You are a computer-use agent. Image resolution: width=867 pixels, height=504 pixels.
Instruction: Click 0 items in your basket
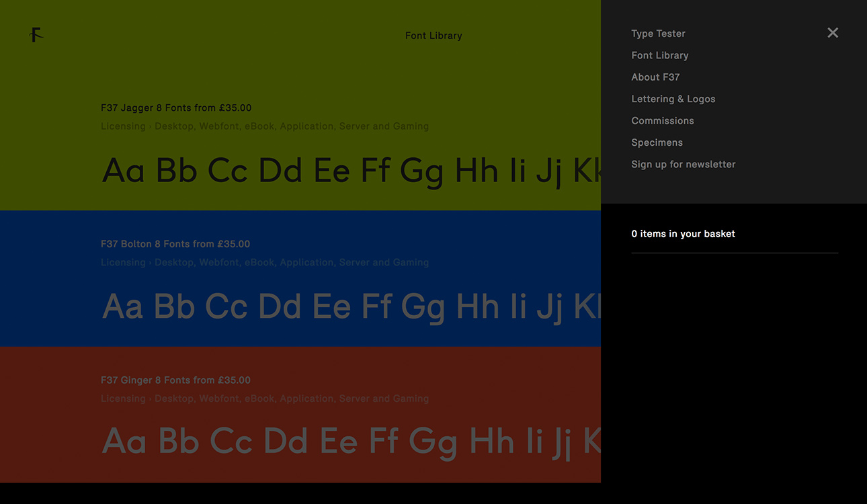683,234
